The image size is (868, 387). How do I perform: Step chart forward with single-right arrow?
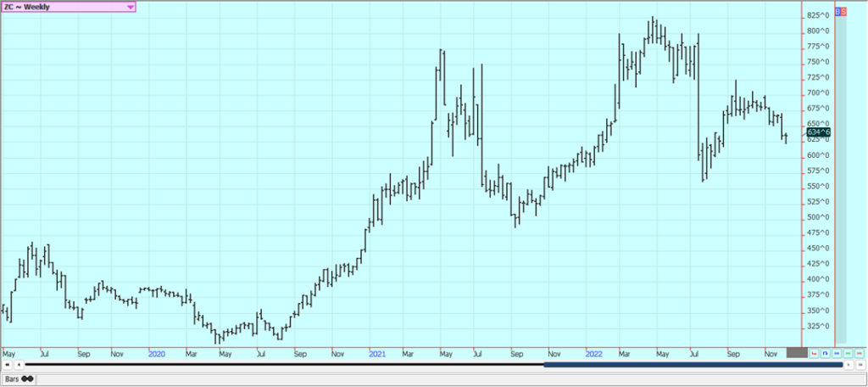(x=849, y=365)
